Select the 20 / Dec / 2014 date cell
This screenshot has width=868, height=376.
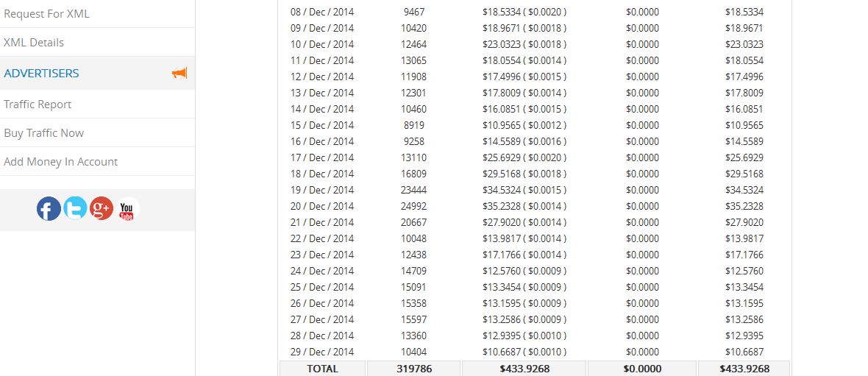tap(322, 206)
